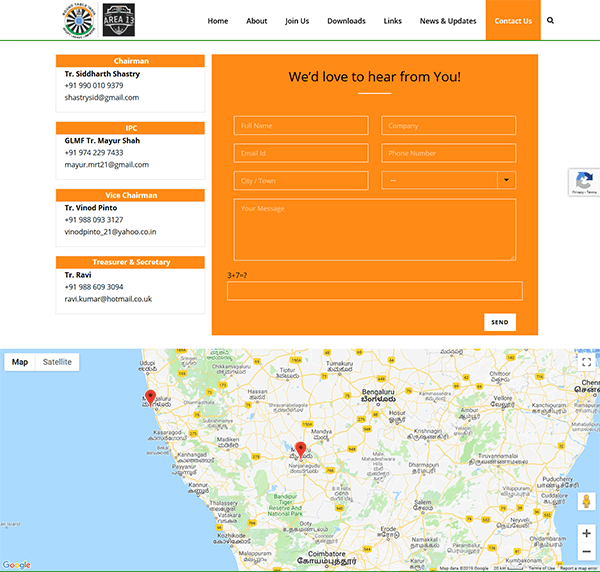Click the Vice Chairman card header

coord(130,195)
